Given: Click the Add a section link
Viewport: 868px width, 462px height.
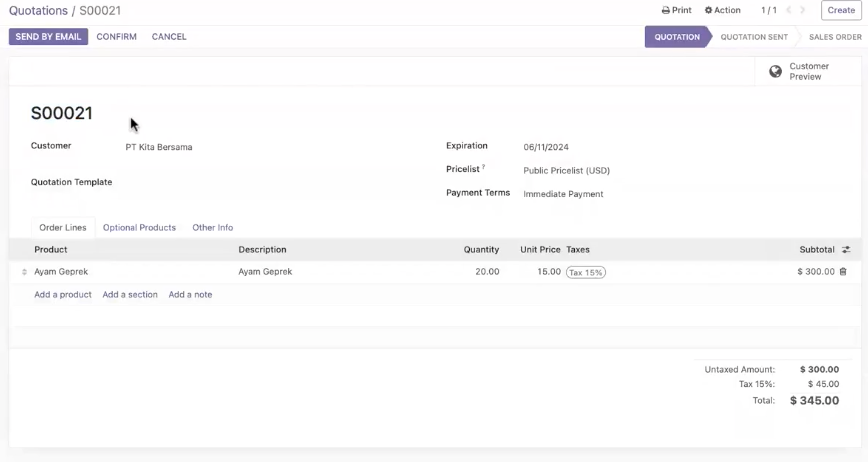Looking at the screenshot, I should pos(130,294).
